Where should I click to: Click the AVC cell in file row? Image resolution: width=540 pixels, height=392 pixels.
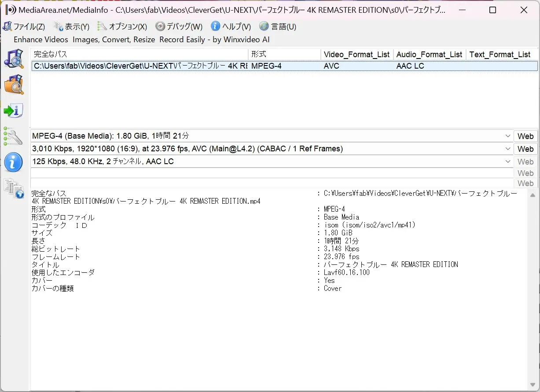point(331,66)
